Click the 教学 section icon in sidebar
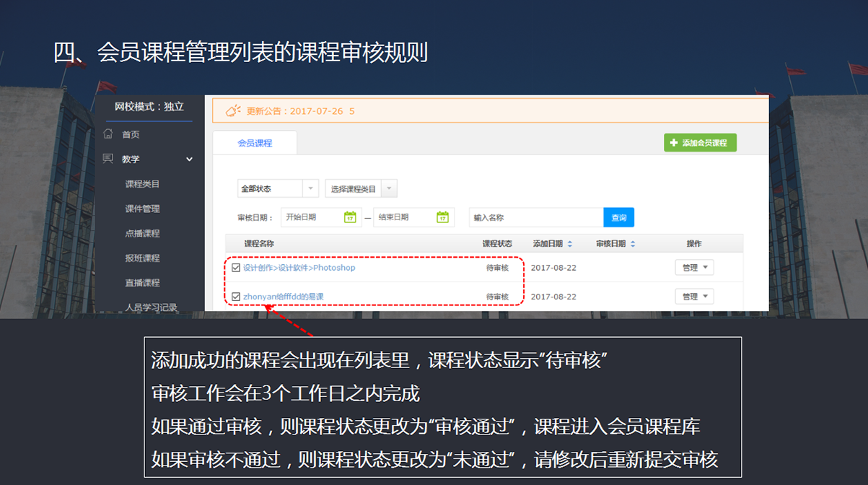Screen dimensions: 868x485 [x=108, y=159]
